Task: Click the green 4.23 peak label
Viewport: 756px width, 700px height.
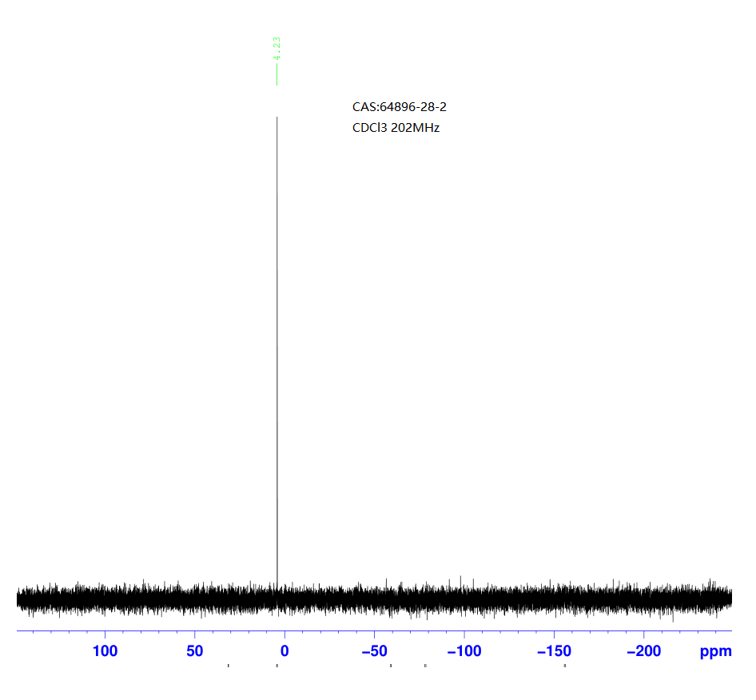Action: pos(277,49)
